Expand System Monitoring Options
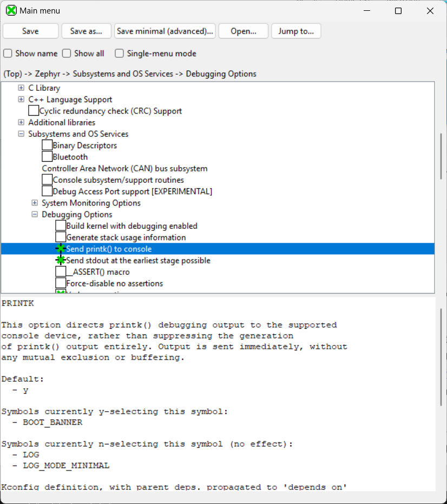Image resolution: width=447 pixels, height=504 pixels. click(34, 202)
